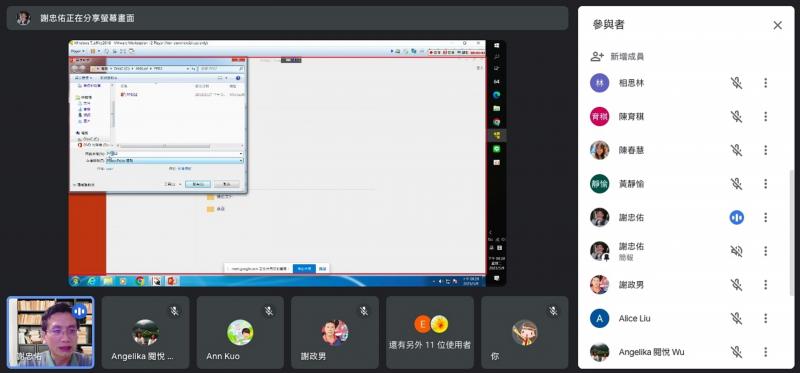Screen dimensions: 800x373
Task: Open the 還有另外 11 位使用者 tile
Action: tap(430, 333)
